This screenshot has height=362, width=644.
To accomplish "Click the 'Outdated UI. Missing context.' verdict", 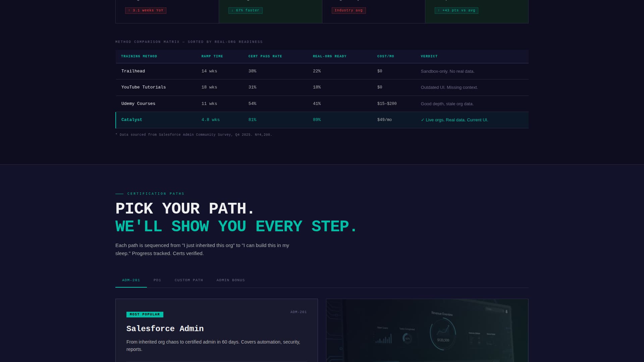I will [x=449, y=87].
